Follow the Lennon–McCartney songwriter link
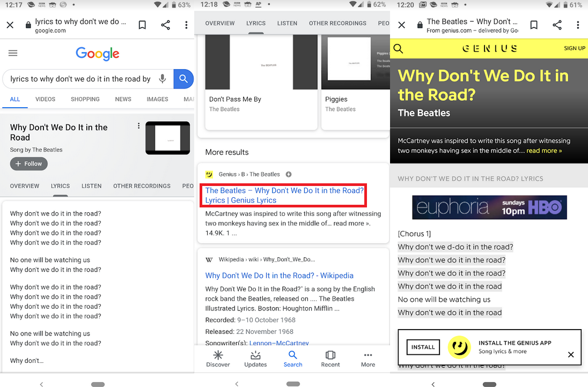The width and height of the screenshot is (588, 387). click(279, 343)
